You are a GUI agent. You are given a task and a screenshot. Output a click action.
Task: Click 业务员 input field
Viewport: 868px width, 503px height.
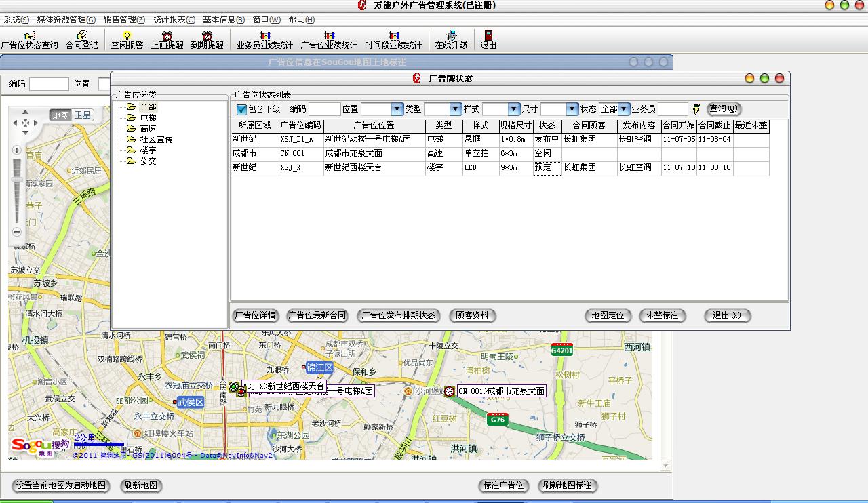pyautogui.click(x=673, y=109)
